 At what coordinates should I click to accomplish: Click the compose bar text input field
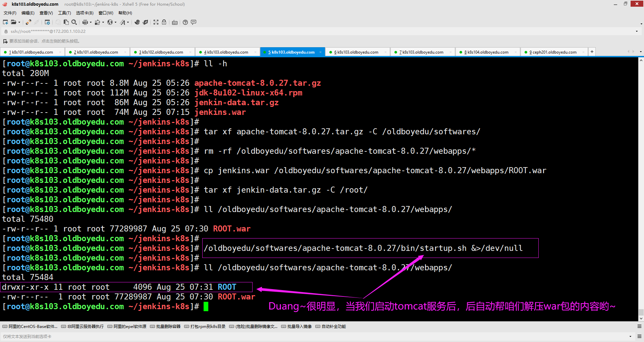point(302,336)
